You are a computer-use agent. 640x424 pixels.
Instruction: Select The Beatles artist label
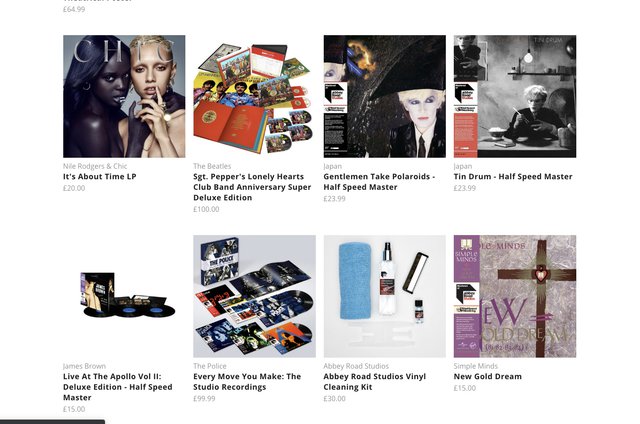point(212,166)
